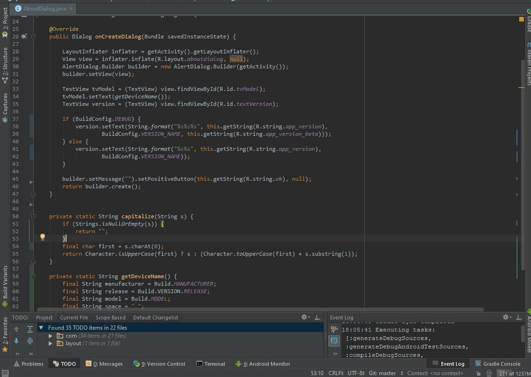
Task: Expand the layout TODO tree node
Action: pyautogui.click(x=50, y=343)
